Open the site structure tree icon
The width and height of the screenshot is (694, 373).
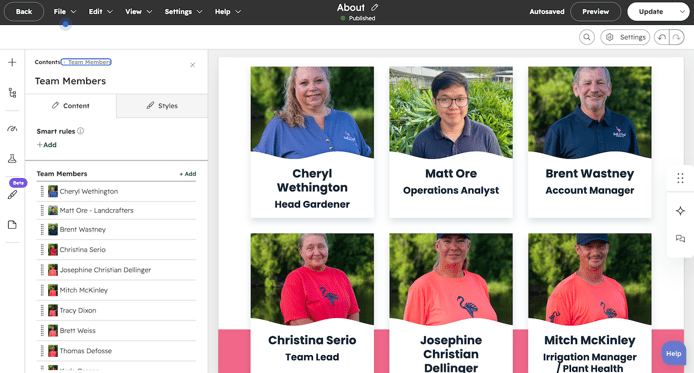(x=12, y=93)
